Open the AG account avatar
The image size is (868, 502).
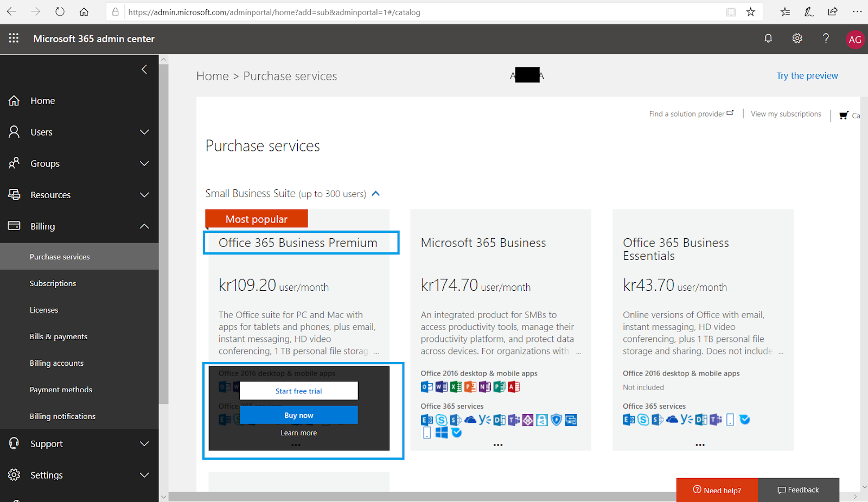[855, 39]
